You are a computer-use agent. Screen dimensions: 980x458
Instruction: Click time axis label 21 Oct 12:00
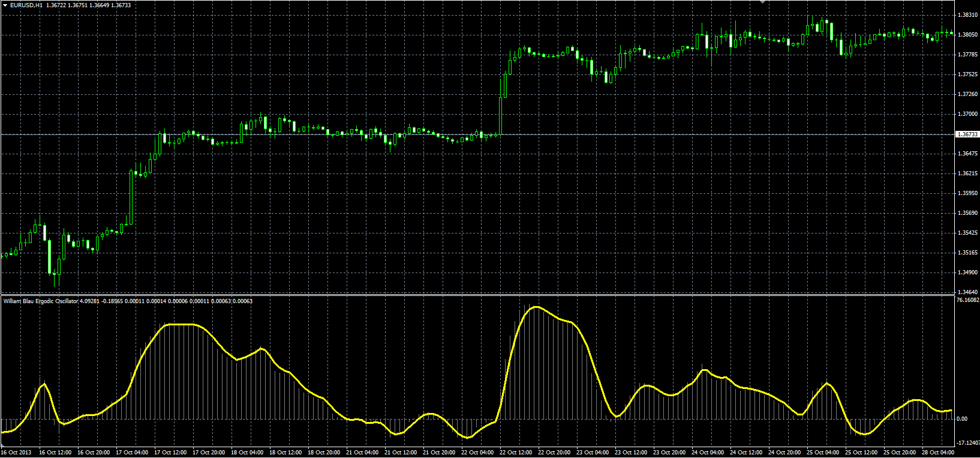pyautogui.click(x=401, y=453)
